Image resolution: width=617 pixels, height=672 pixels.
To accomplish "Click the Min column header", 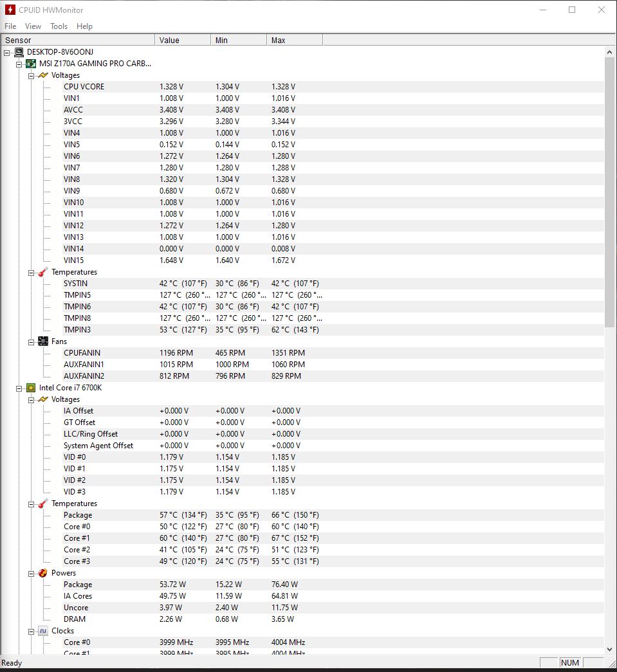I will click(x=239, y=41).
